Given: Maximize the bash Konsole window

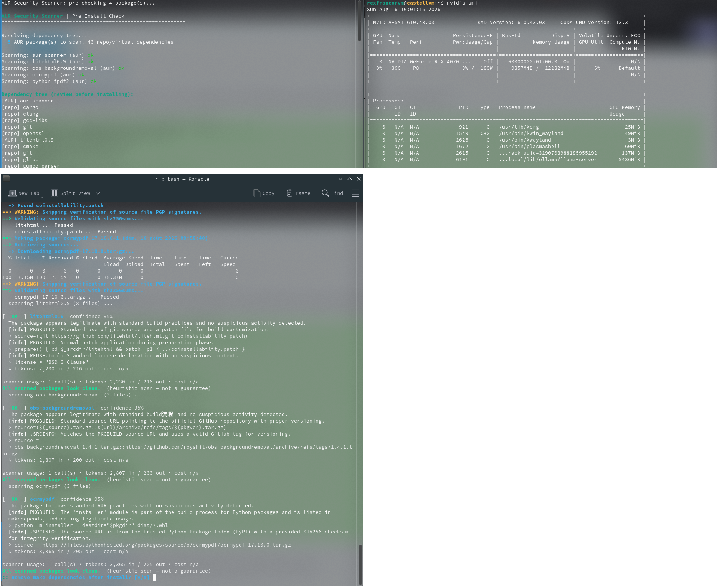Looking at the screenshot, I should click(x=350, y=179).
